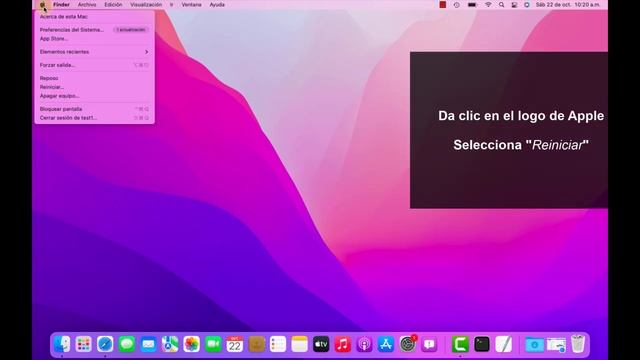Launch FaceTime from the Dock
The width and height of the screenshot is (640, 360).
click(x=213, y=344)
